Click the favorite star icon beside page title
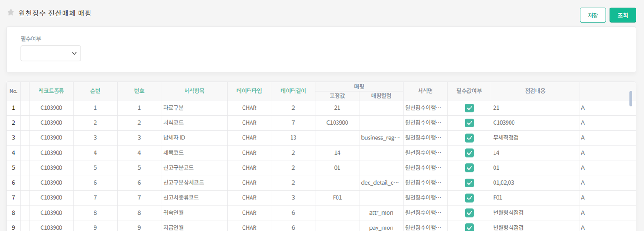Viewport: 644px width, 231px height. pyautogui.click(x=11, y=12)
